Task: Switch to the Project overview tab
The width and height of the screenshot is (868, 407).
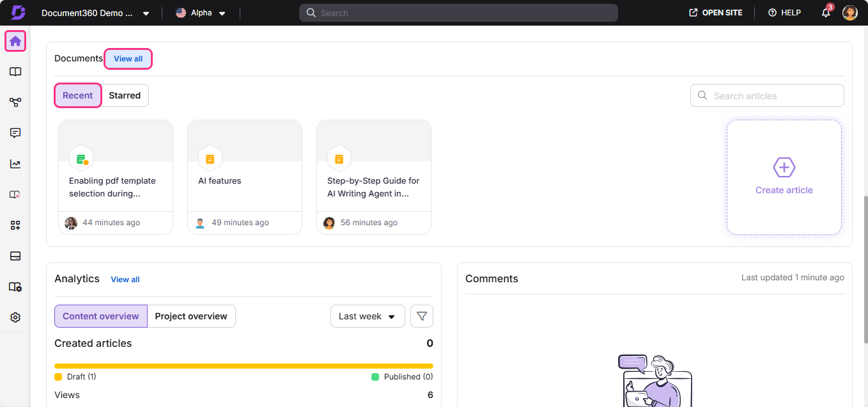Action: click(191, 316)
